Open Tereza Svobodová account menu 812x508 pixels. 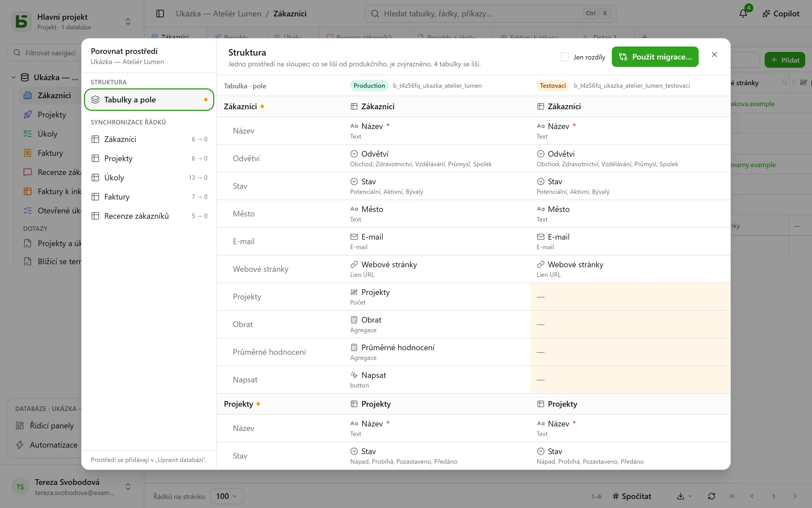pyautogui.click(x=72, y=487)
